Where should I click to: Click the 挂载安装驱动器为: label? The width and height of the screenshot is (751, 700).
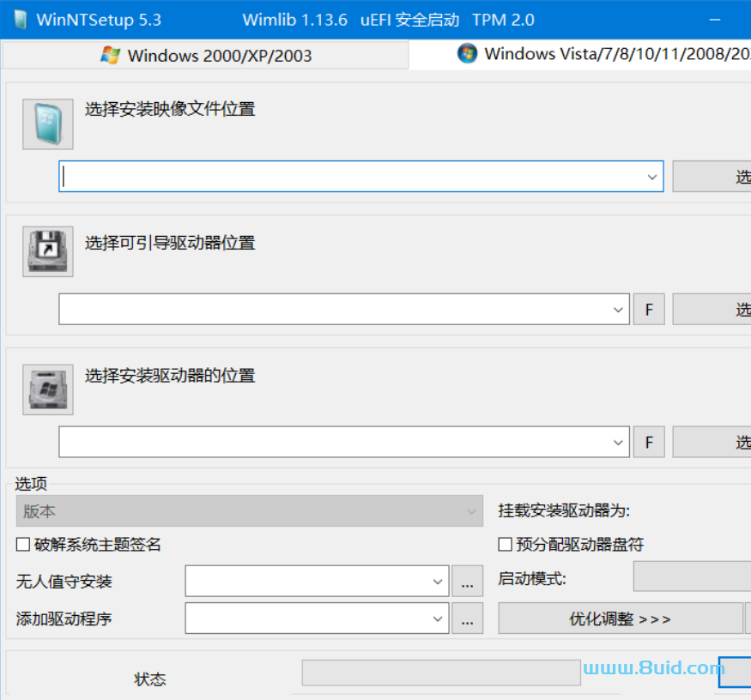click(564, 510)
